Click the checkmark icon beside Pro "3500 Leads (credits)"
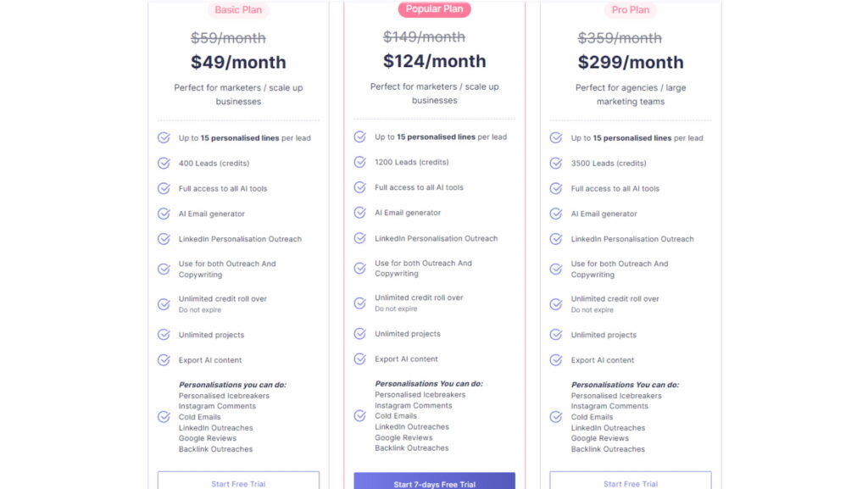Viewport: 868px width, 489px height. pos(556,164)
